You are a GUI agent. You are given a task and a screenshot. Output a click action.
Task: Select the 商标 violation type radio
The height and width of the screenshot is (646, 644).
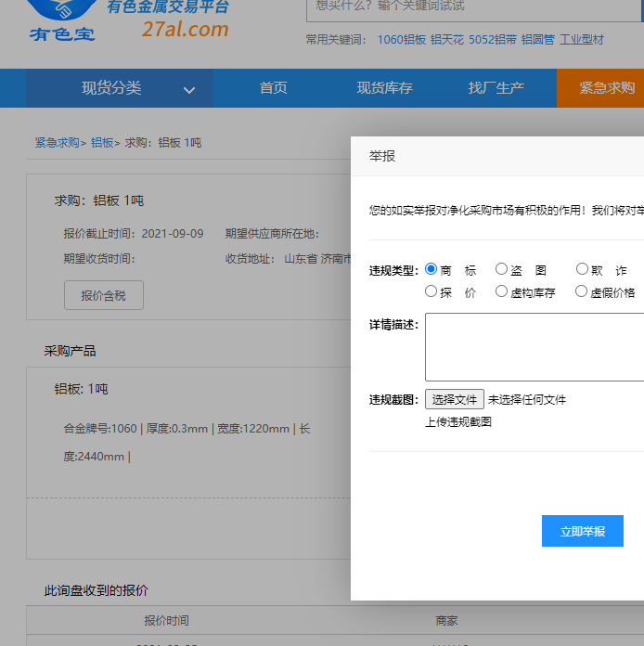point(431,270)
